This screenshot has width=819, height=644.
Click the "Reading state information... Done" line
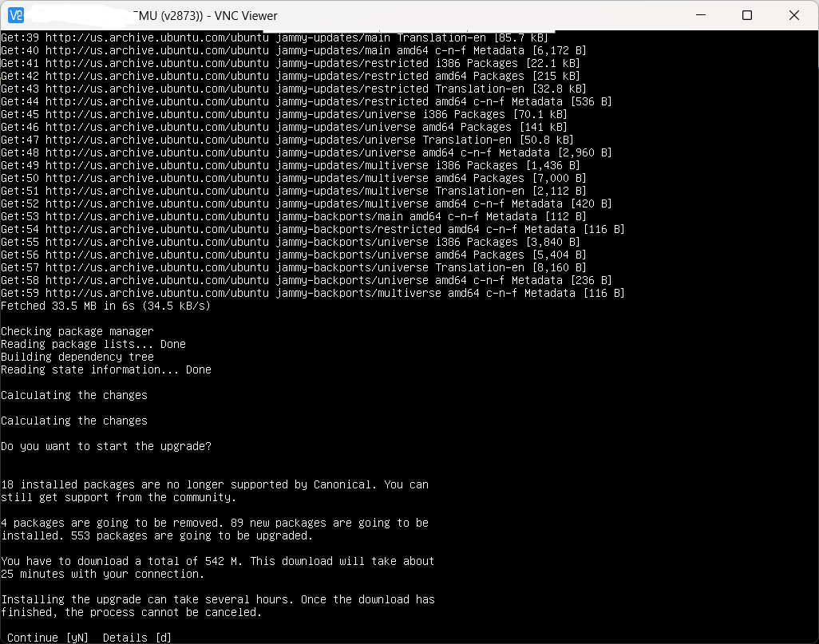click(106, 369)
